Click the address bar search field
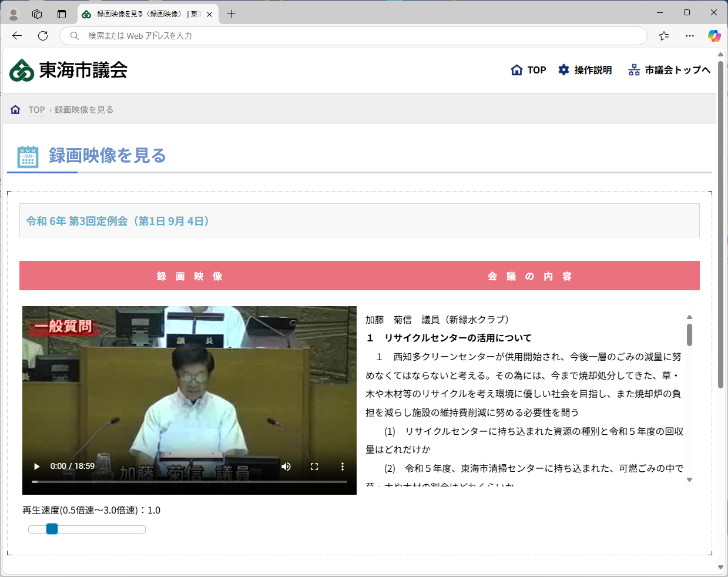Viewport: 728px width, 577px height. coord(353,36)
